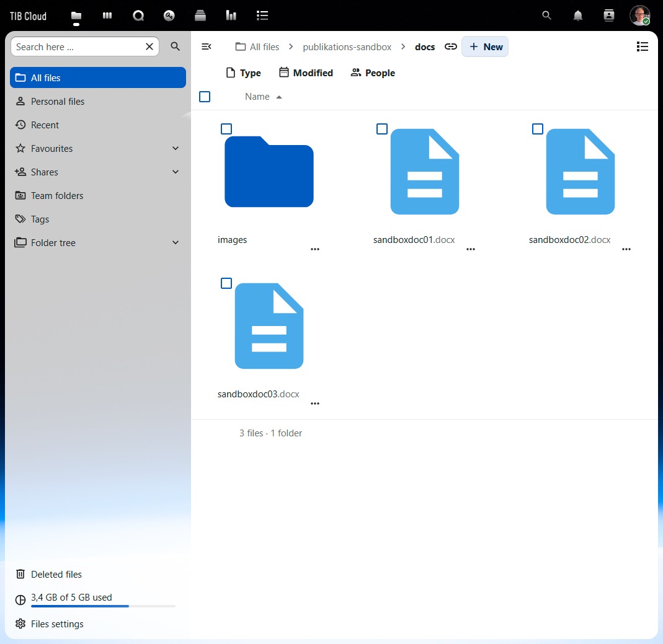Open the notifications bell
663x644 pixels.
point(577,15)
